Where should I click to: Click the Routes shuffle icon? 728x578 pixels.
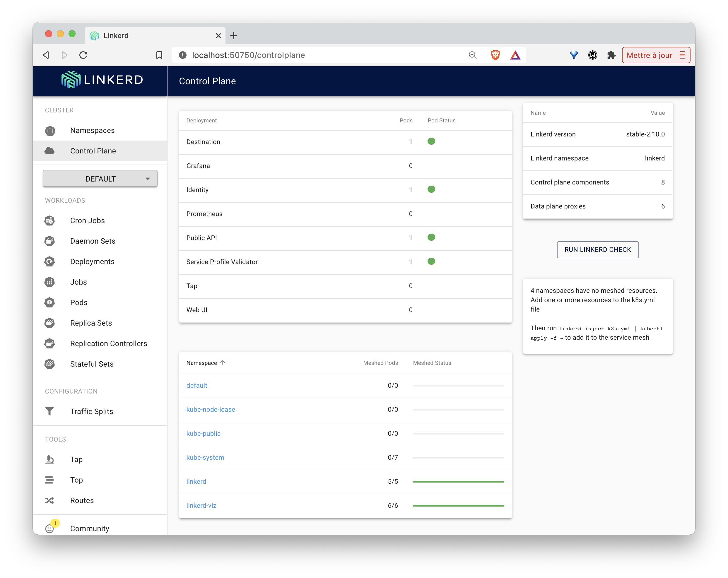tap(50, 500)
